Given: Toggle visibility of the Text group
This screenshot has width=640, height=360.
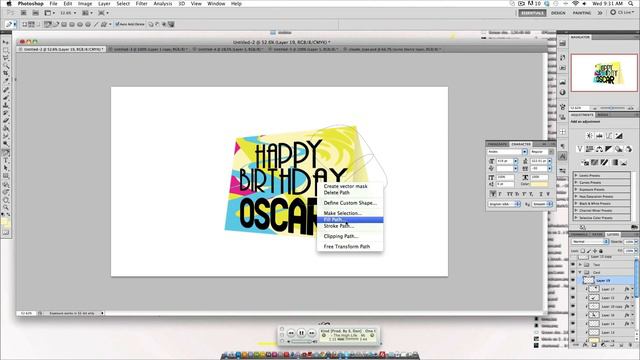Looking at the screenshot, I should pos(573,264).
